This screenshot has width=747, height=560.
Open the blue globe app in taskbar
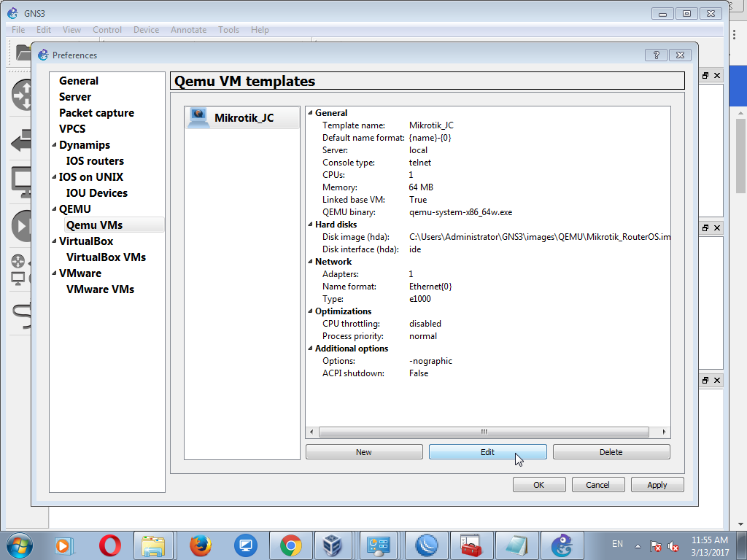(x=427, y=545)
